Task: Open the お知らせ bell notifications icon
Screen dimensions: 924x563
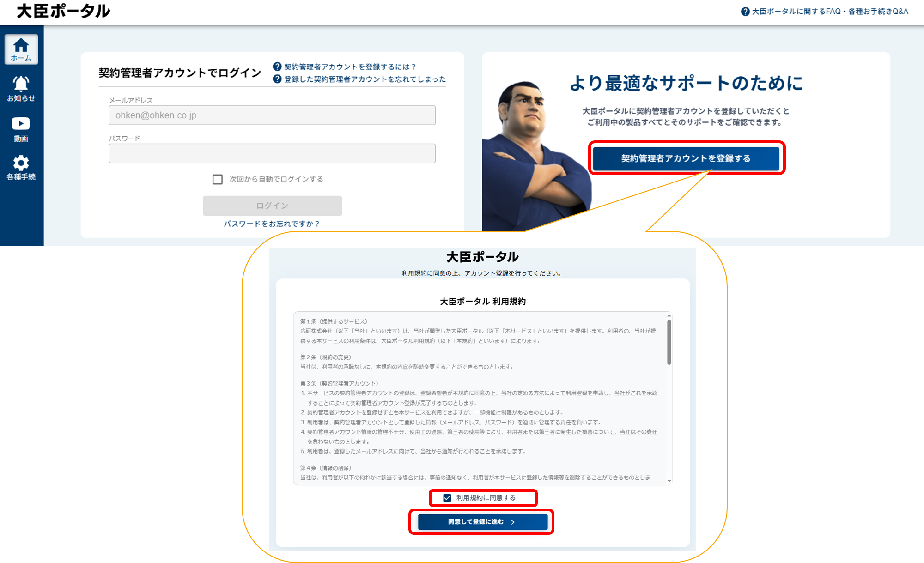Action: coord(21,89)
